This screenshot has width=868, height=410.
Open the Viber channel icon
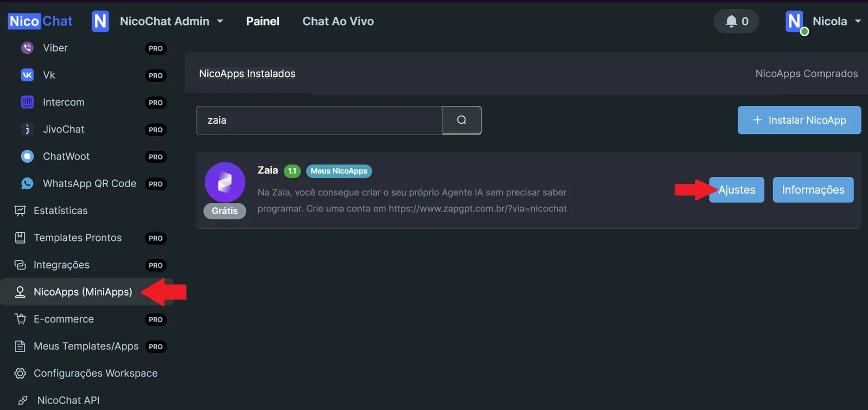(27, 48)
